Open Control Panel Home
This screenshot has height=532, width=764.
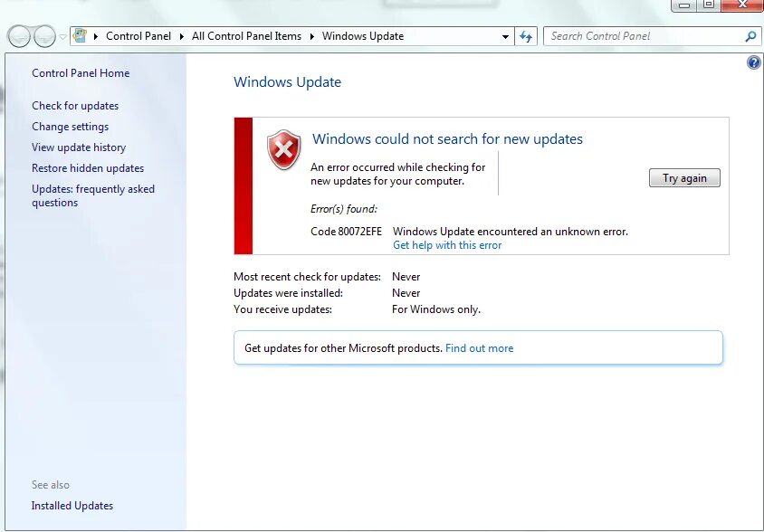81,73
